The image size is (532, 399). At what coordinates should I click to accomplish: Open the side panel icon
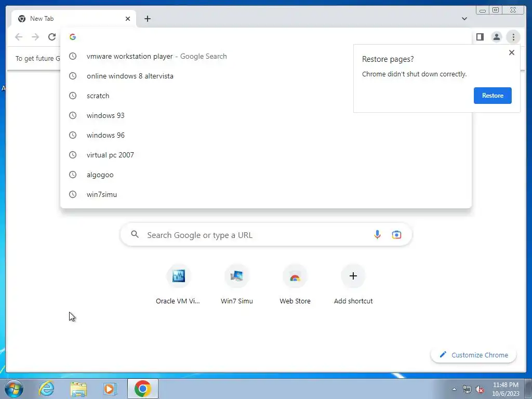tap(480, 37)
